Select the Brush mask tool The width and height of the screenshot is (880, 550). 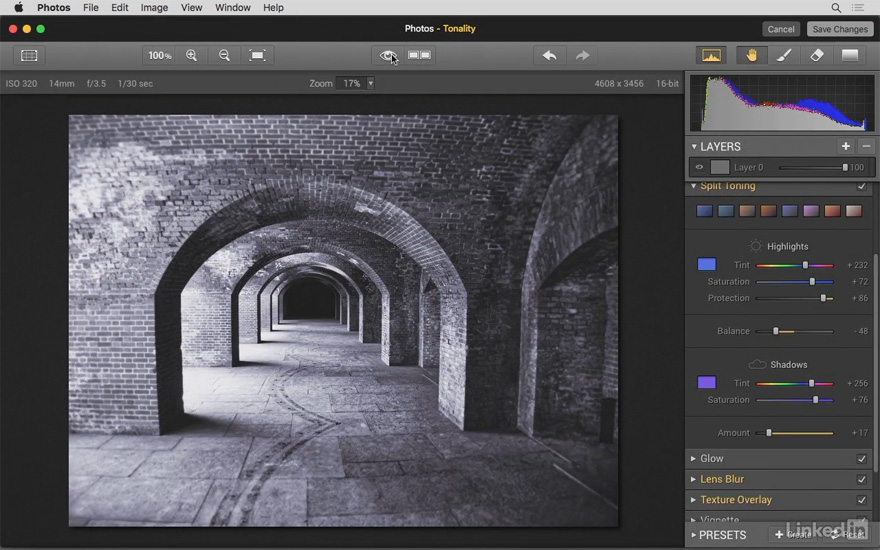pyautogui.click(x=784, y=55)
